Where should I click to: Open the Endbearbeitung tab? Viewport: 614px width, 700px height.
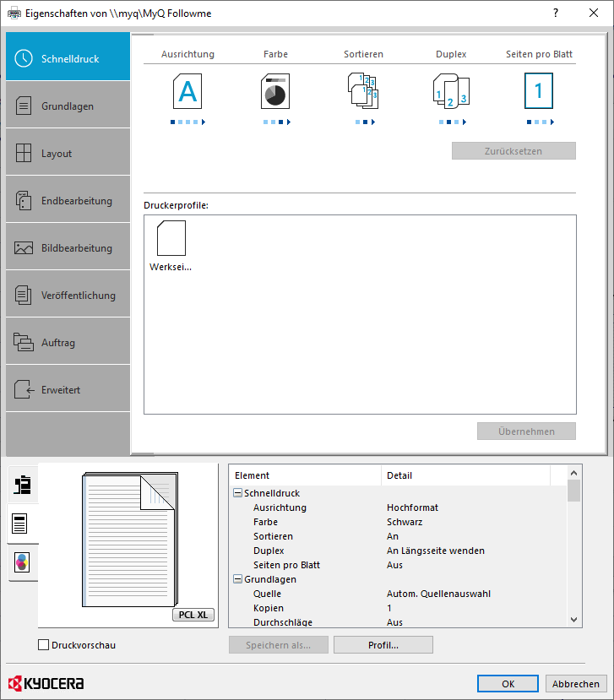pyautogui.click(x=68, y=201)
